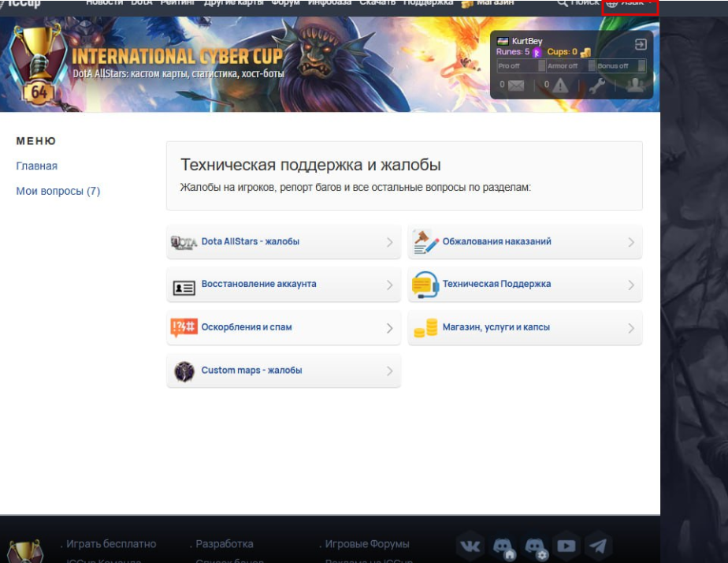Viewport: 728px width, 563px height.
Task: Click the logout icon in the KurtBey panel
Action: coord(641,44)
